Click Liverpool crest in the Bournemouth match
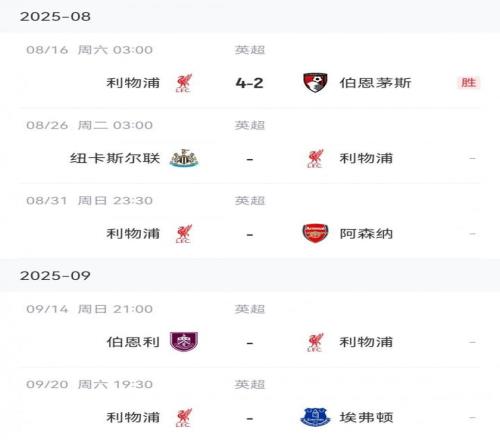The image size is (500, 440). click(x=184, y=83)
